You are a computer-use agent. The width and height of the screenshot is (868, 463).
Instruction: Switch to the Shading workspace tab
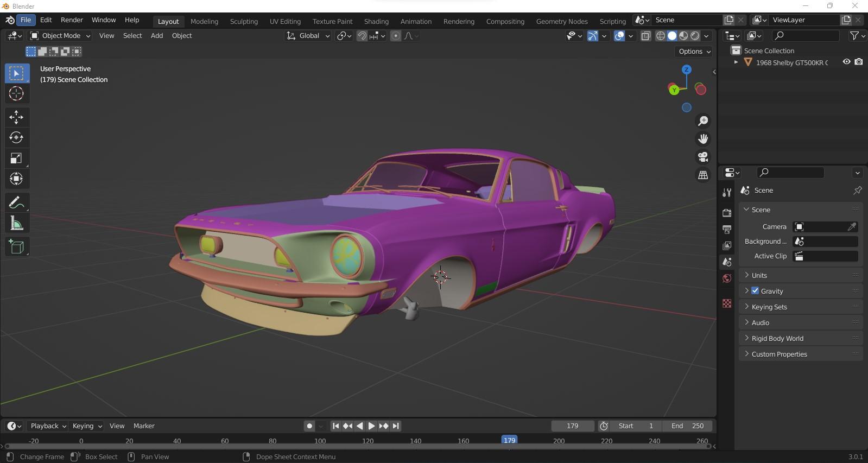(x=376, y=21)
